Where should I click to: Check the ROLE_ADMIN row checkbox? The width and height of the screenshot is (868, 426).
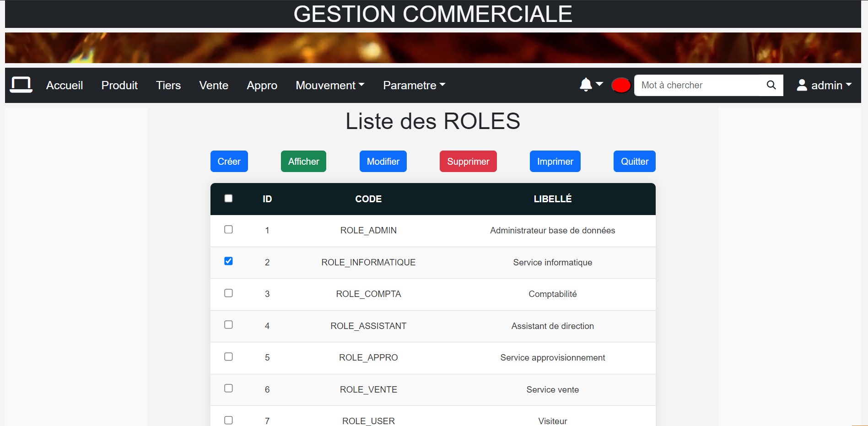click(x=228, y=229)
